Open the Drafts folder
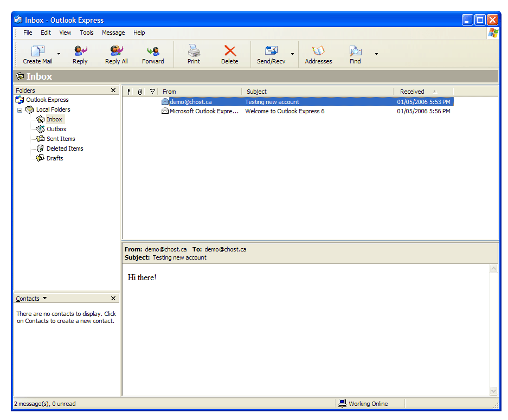Image resolution: width=508 pixels, height=420 pixels. [55, 158]
